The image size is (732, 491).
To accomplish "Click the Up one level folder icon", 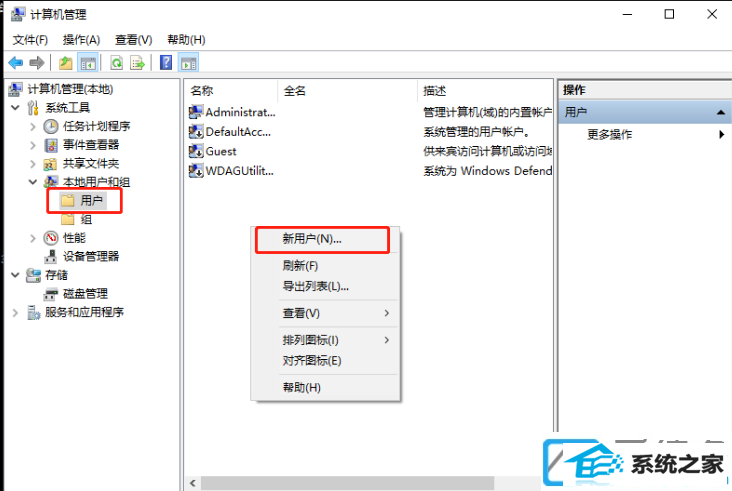I will 65,63.
